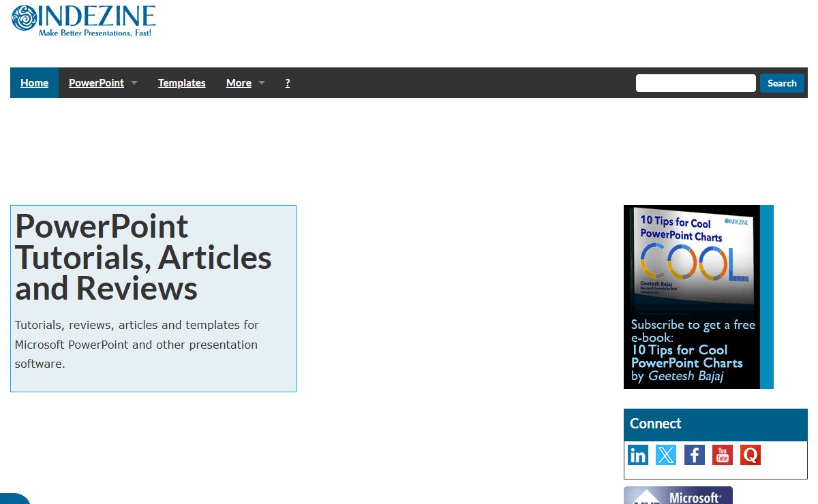Open the YouTube icon under Connect

pyautogui.click(x=723, y=455)
